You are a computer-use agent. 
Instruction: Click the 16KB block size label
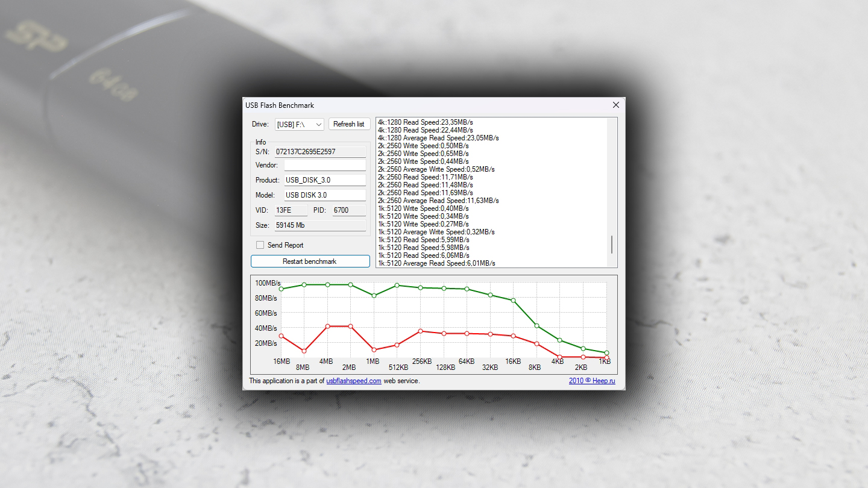click(x=513, y=361)
